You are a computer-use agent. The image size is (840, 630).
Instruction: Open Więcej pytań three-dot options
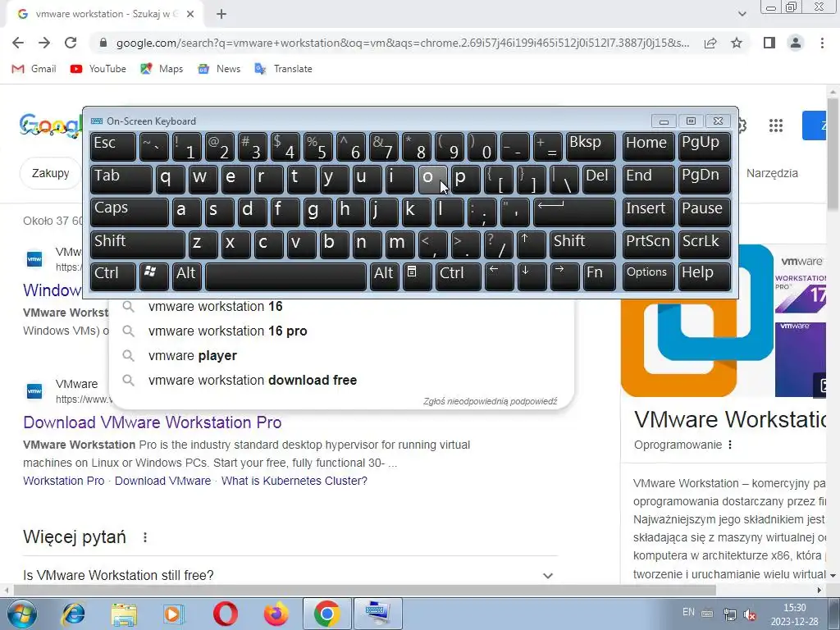[144, 536]
